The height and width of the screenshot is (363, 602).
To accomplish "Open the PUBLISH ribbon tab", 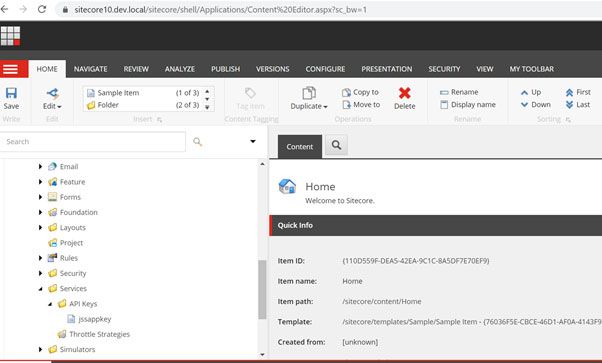I will pyautogui.click(x=225, y=69).
